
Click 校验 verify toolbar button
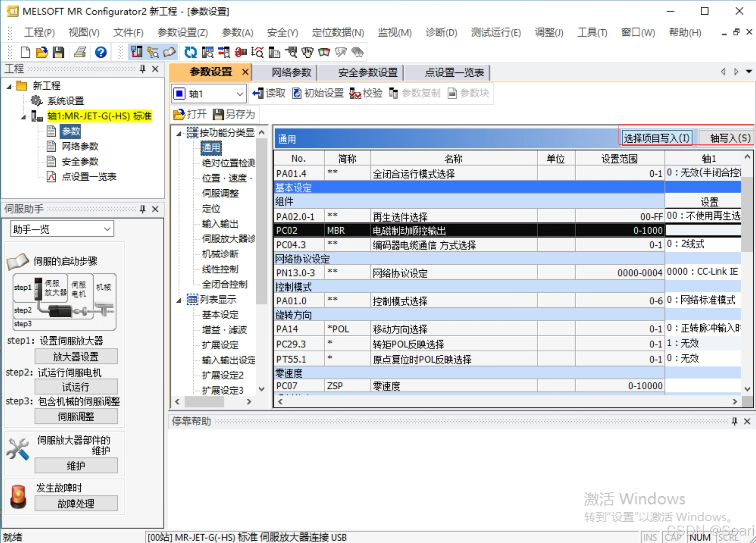point(366,93)
